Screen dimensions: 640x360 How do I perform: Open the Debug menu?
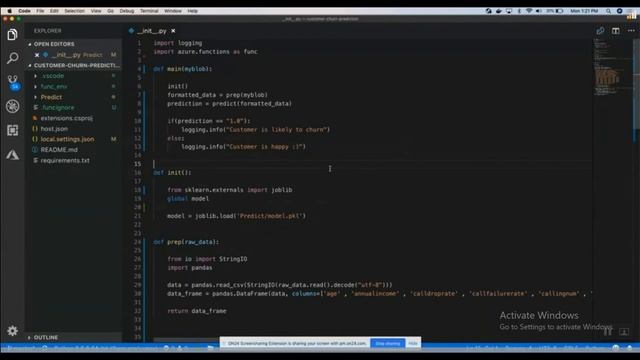tap(127, 11)
